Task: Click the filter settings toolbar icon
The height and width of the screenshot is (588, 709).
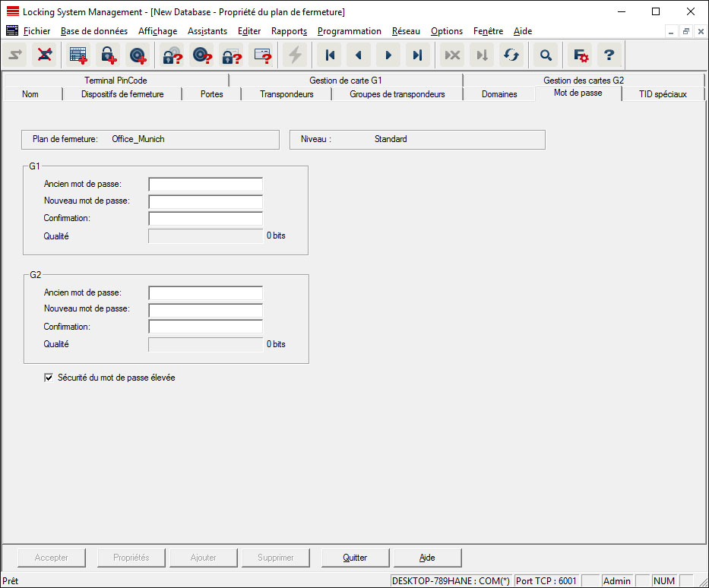Action: 581,55
